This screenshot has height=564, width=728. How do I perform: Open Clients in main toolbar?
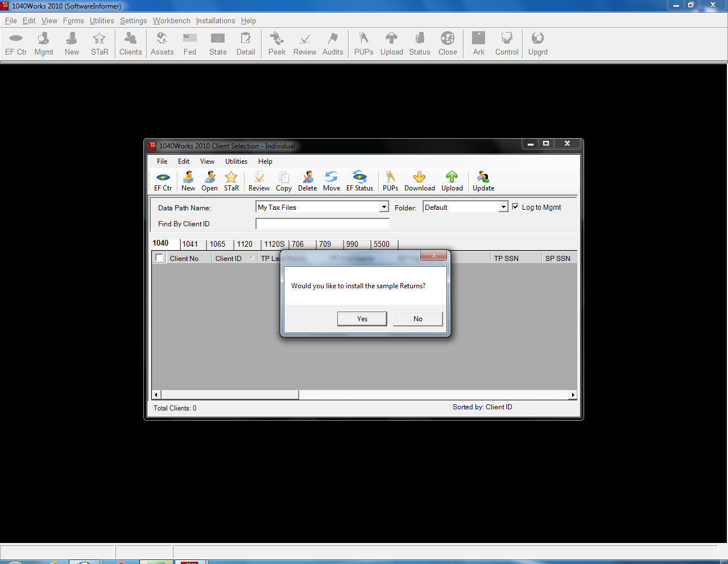click(x=130, y=44)
